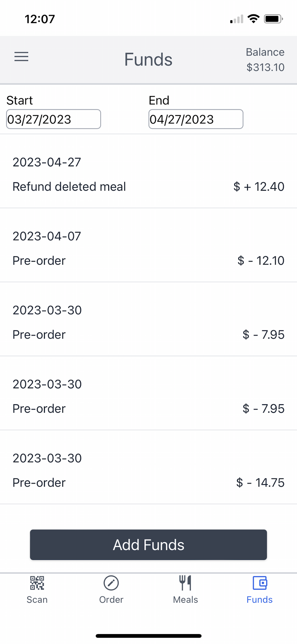Select the Funds wallet icon
Image resolution: width=297 pixels, height=644 pixels.
point(259,583)
